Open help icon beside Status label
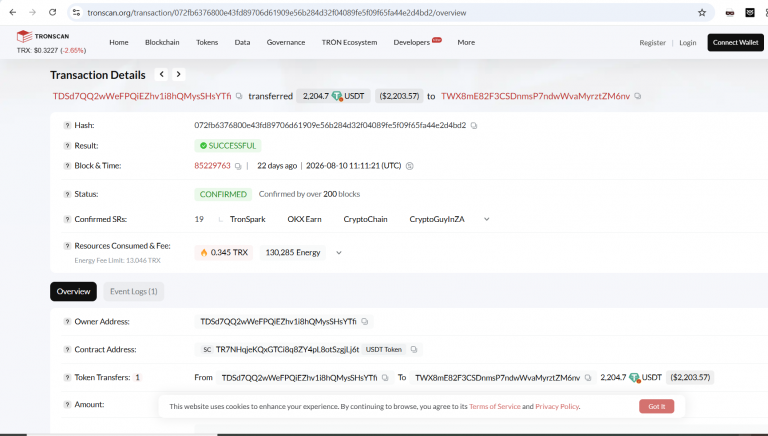This screenshot has width=768, height=436. 67,194
